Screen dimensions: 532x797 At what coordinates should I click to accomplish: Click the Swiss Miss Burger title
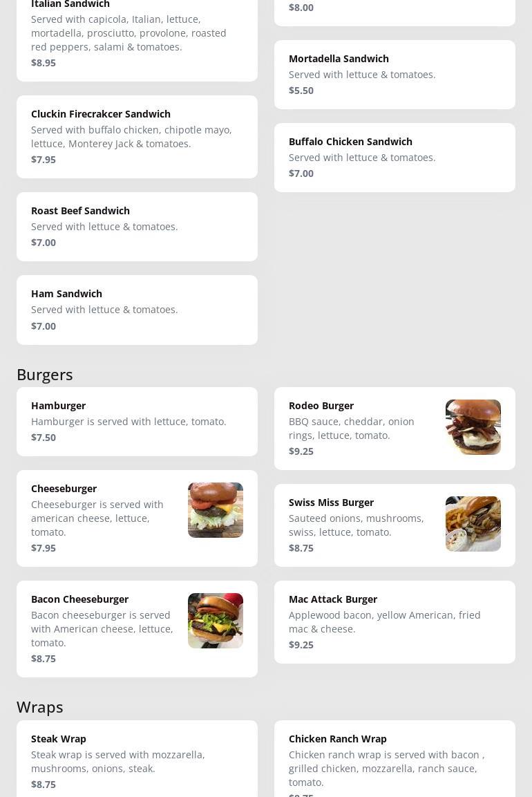click(332, 503)
